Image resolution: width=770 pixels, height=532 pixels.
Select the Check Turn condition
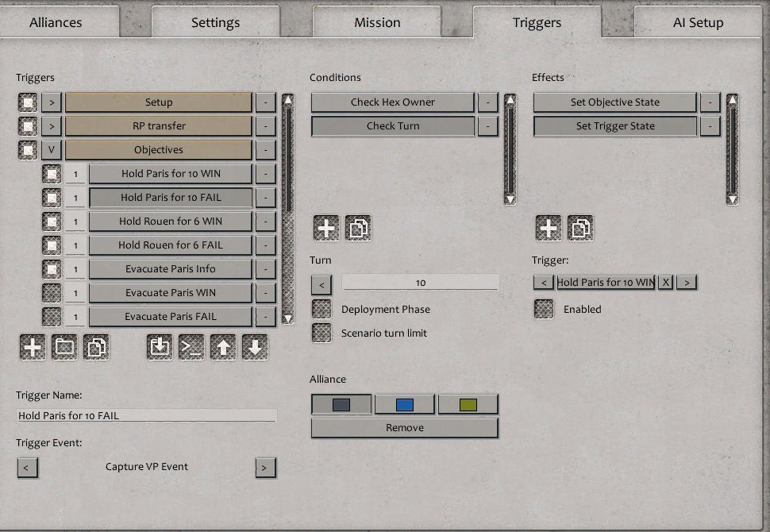tap(393, 126)
